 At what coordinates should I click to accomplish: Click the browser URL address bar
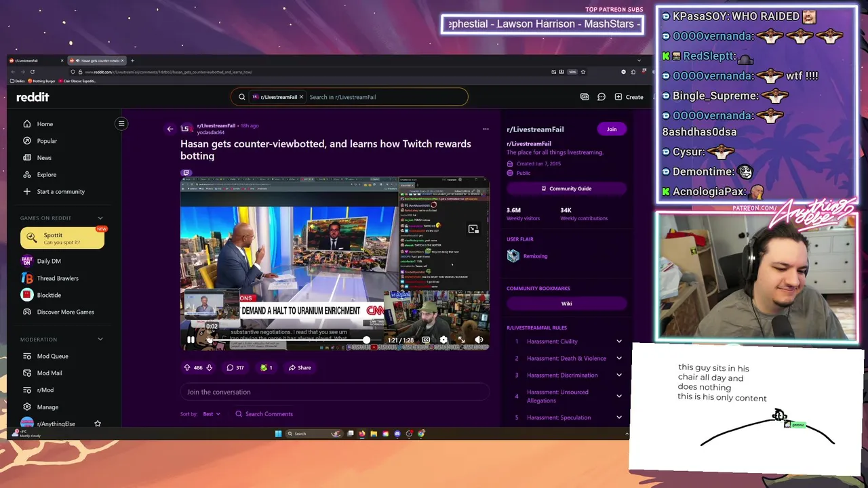305,72
